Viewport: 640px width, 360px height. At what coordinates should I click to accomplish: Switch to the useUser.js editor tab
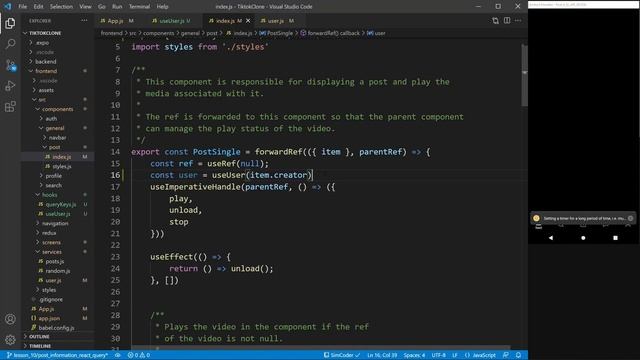click(x=171, y=20)
